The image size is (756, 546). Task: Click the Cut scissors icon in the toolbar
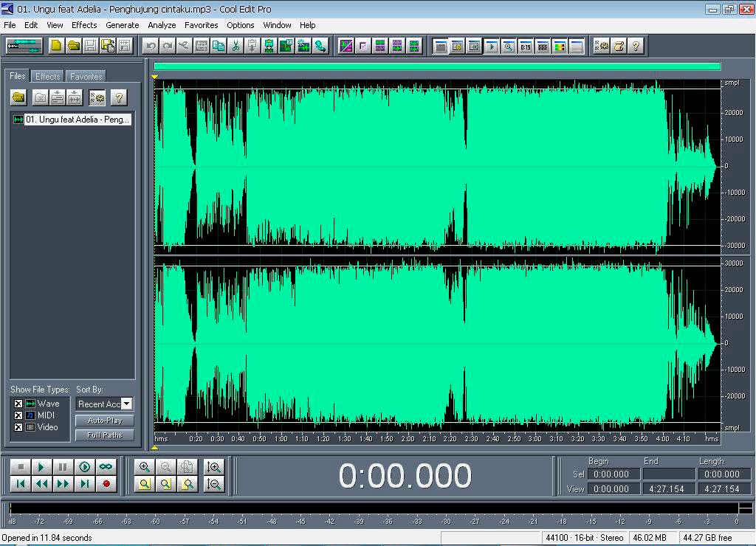pyautogui.click(x=236, y=46)
